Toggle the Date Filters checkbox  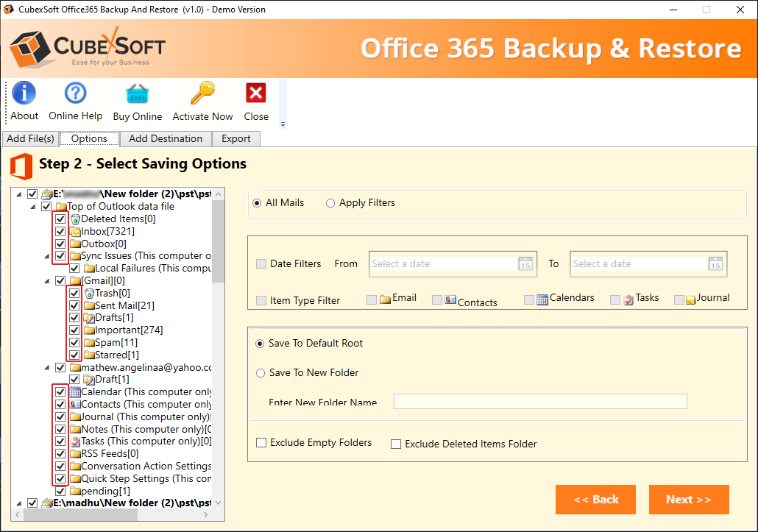point(261,264)
